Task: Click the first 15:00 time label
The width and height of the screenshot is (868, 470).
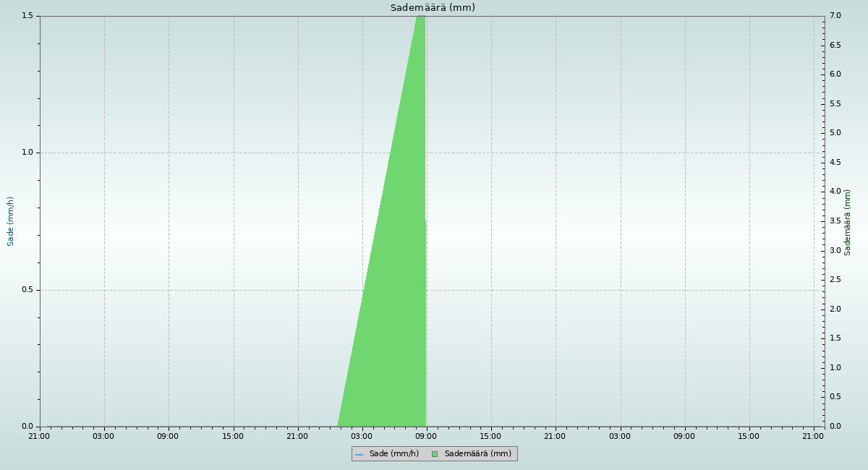Action: pos(233,436)
